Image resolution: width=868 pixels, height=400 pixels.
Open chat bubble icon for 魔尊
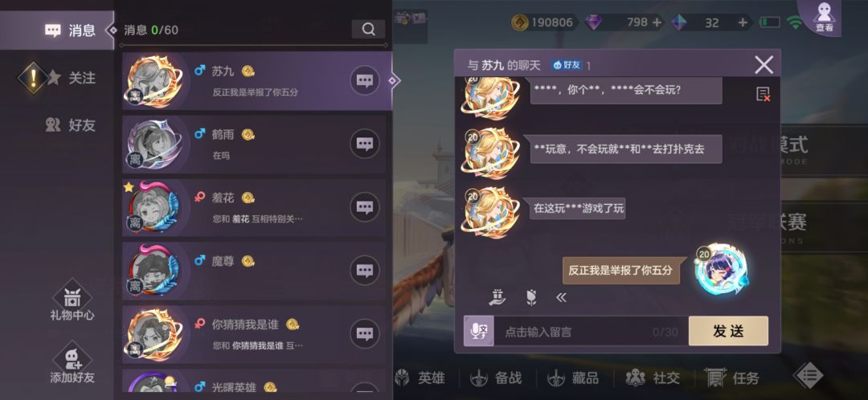pos(364,271)
